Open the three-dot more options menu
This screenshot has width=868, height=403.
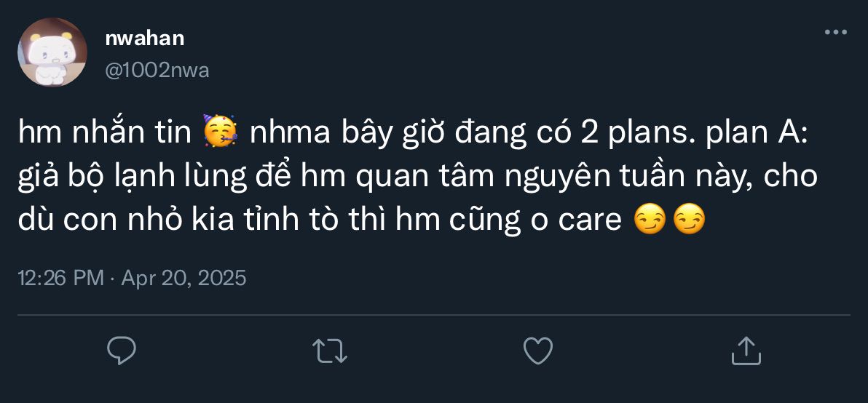(835, 33)
